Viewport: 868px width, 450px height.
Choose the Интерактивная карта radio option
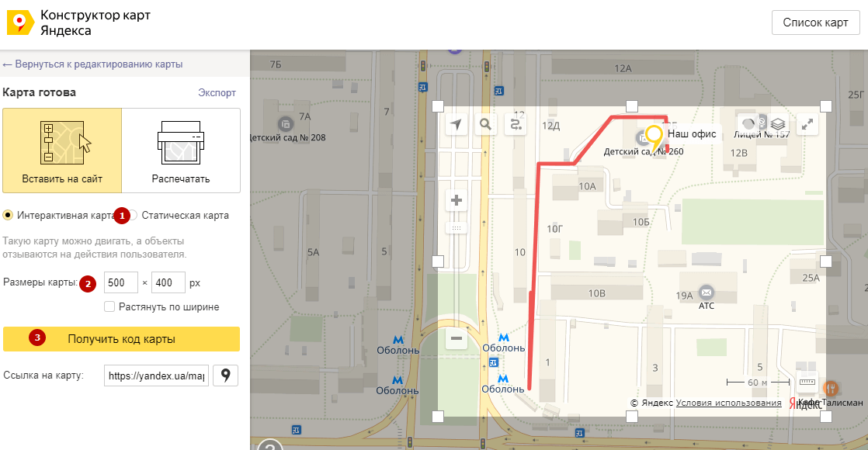point(8,216)
